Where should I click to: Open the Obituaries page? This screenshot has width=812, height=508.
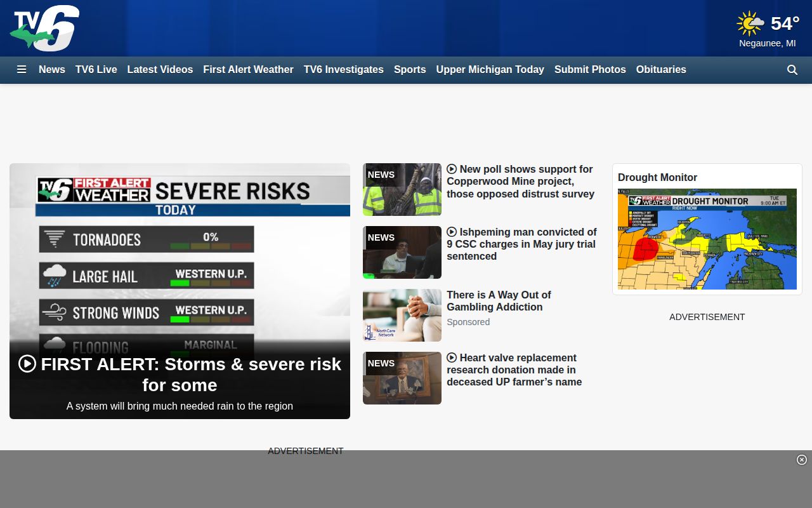coord(661,70)
